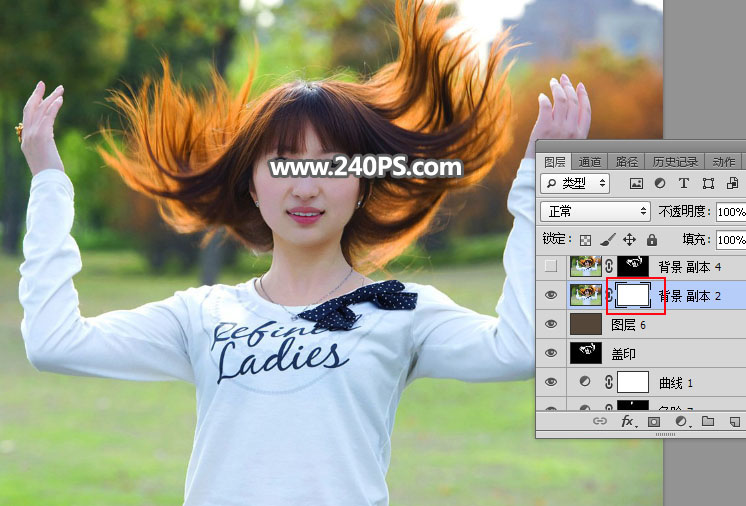This screenshot has width=746, height=506.
Task: Select layer name 曲线 1
Action: pyautogui.click(x=676, y=383)
